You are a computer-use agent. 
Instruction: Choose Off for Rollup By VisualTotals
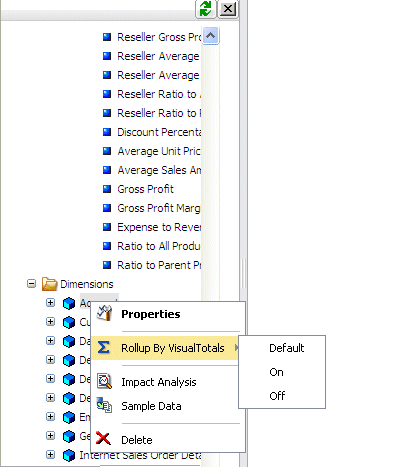pos(277,396)
